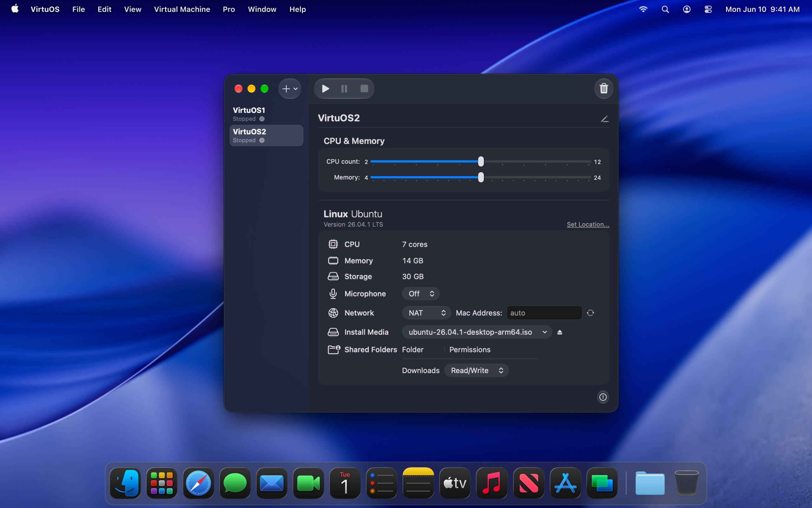812x508 pixels.
Task: Open the Network NAT dropdown
Action: [427, 313]
